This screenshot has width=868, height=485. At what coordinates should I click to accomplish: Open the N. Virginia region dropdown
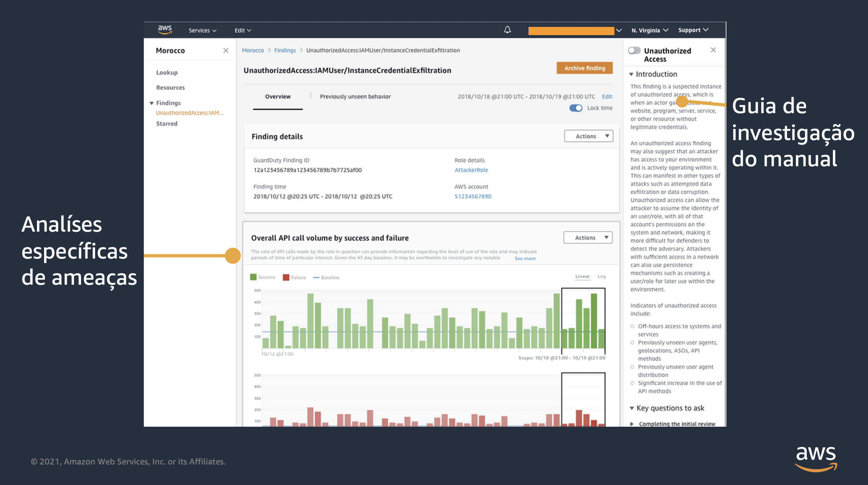point(650,30)
